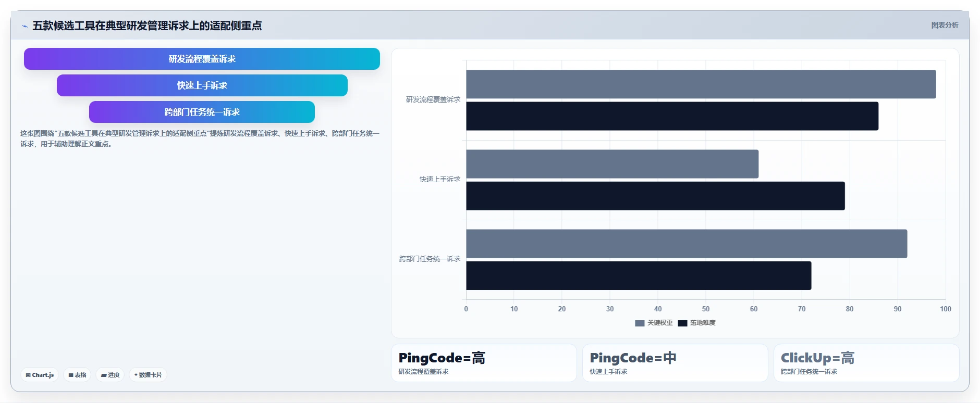The width and height of the screenshot is (980, 403).
Task: Select the 快速上手诉求 funnel bar
Action: point(202,85)
